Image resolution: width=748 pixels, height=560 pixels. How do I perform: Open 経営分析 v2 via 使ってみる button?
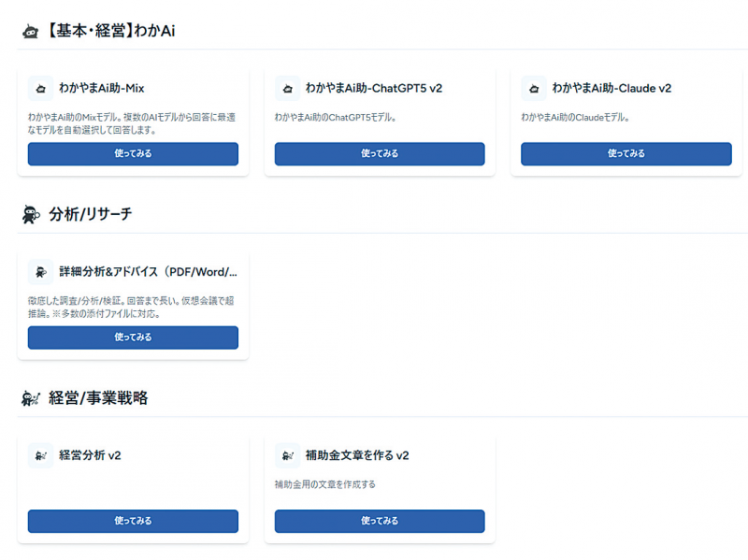point(133,521)
